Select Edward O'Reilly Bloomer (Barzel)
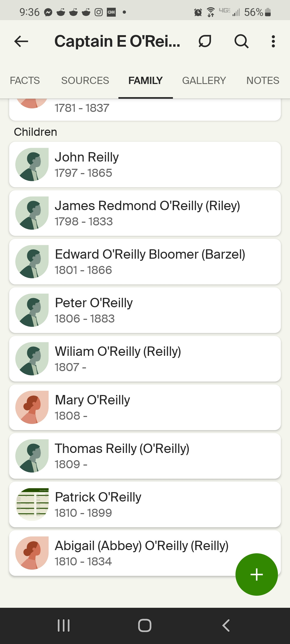Image resolution: width=290 pixels, height=644 pixels. tap(145, 262)
